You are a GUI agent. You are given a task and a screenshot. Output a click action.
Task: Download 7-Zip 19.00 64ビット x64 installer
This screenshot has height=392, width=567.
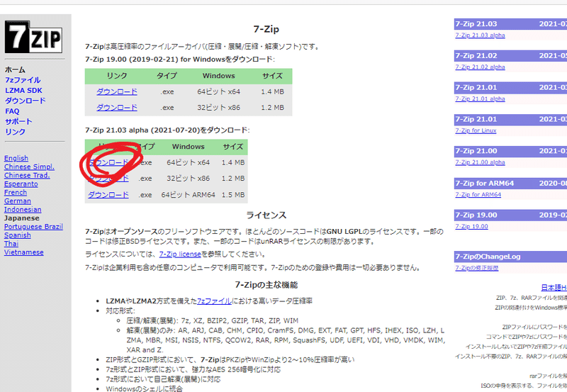(x=117, y=92)
